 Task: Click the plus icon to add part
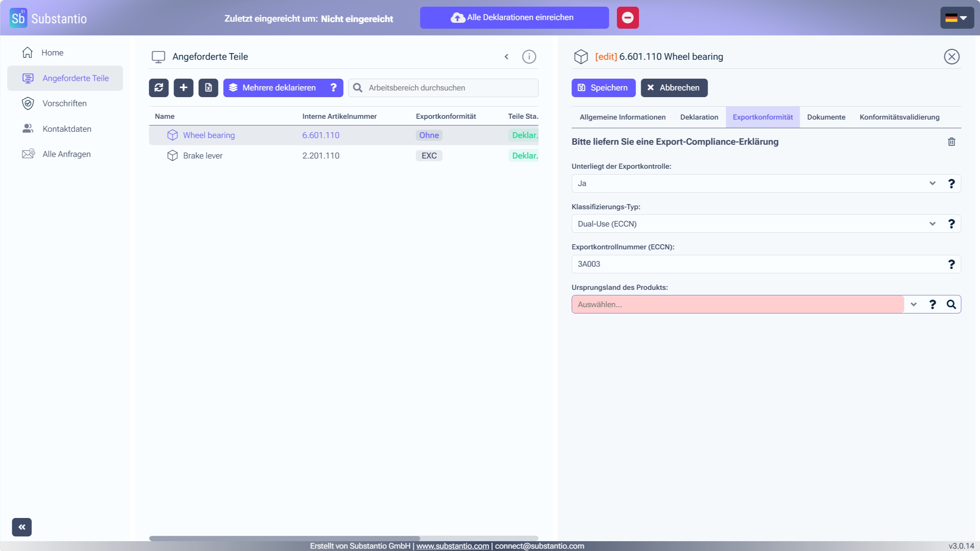pyautogui.click(x=183, y=87)
